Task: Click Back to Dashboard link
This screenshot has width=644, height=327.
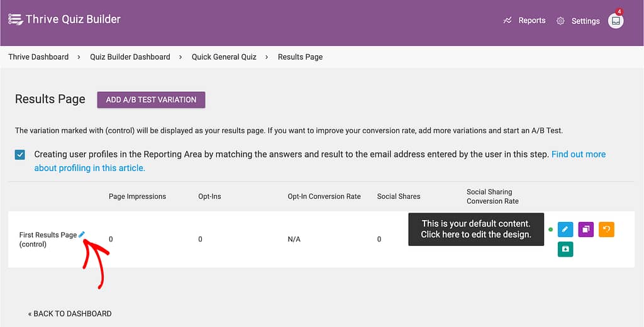Action: click(x=70, y=314)
